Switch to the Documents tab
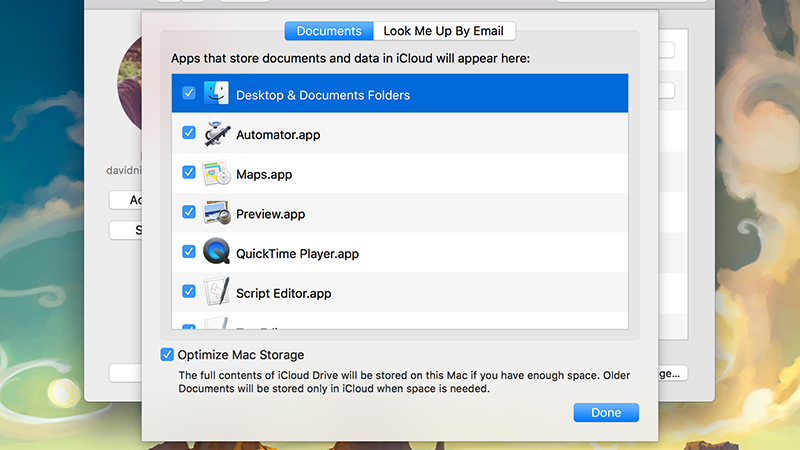The height and width of the screenshot is (450, 800). click(x=329, y=31)
